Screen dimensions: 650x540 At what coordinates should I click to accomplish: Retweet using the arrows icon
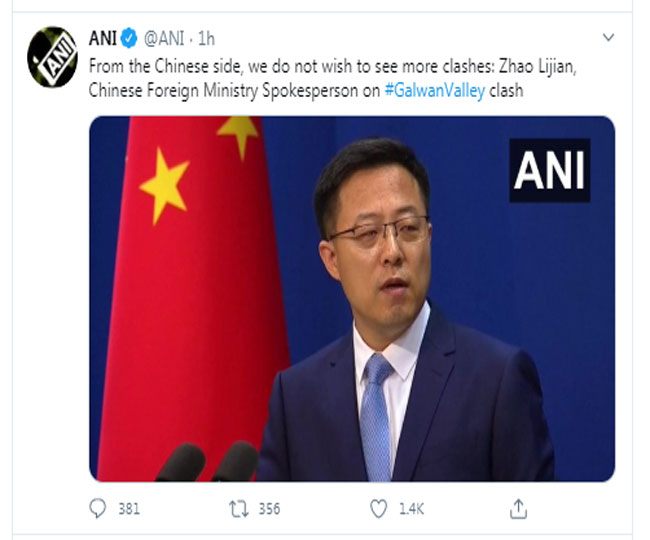239,509
